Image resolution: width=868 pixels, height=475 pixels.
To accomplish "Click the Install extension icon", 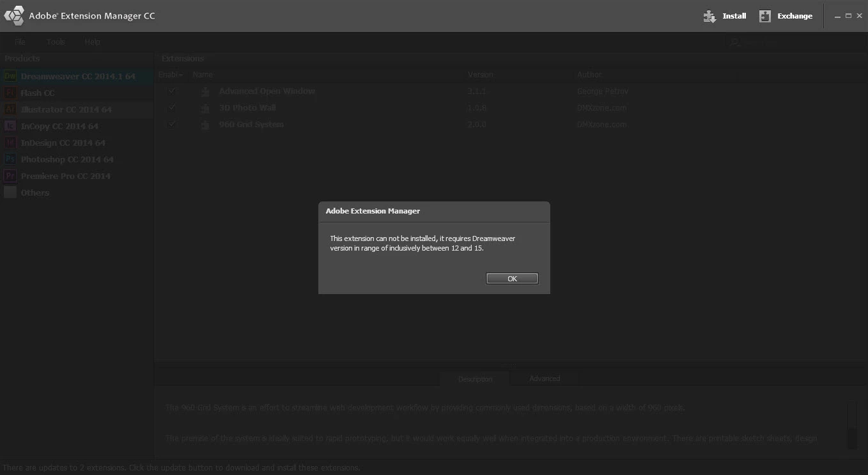I will pyautogui.click(x=709, y=16).
